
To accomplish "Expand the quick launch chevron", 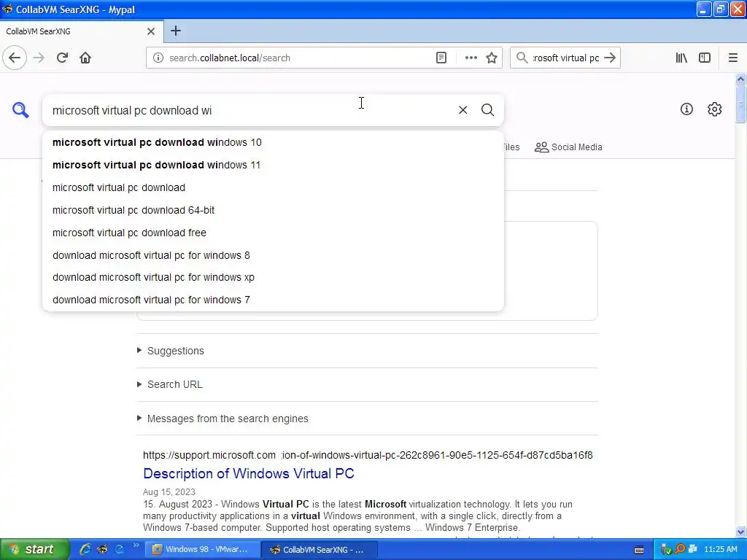I will 136,545.
